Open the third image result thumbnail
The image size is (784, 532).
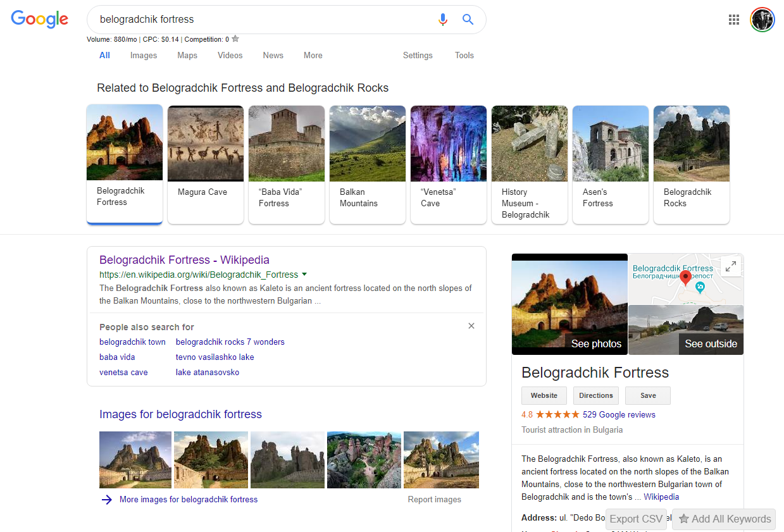tap(287, 460)
